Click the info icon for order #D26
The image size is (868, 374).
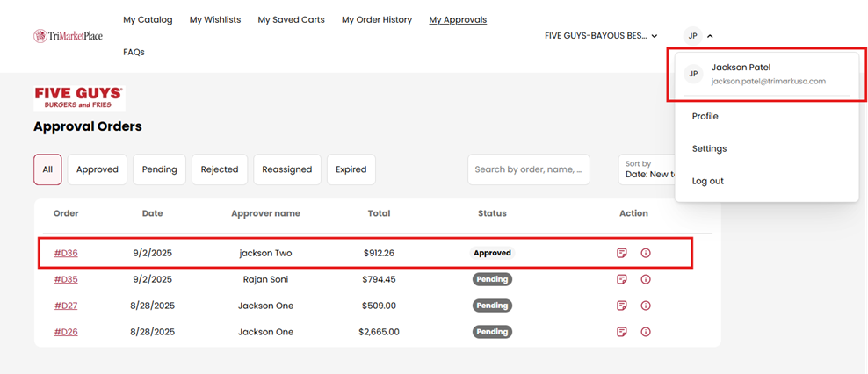[646, 332]
